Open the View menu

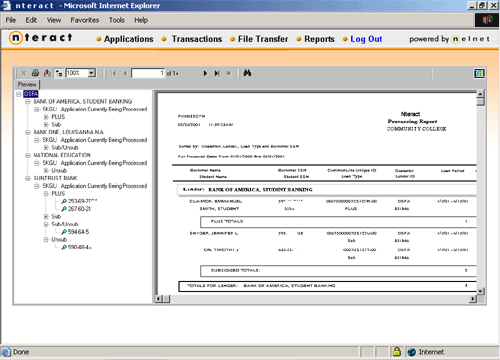coord(54,20)
